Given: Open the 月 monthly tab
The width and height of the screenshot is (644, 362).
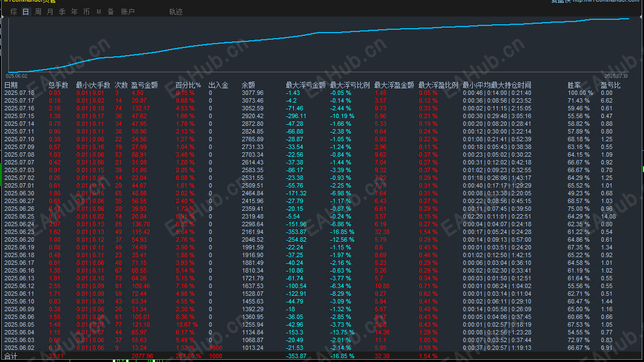Looking at the screenshot, I should (x=50, y=12).
